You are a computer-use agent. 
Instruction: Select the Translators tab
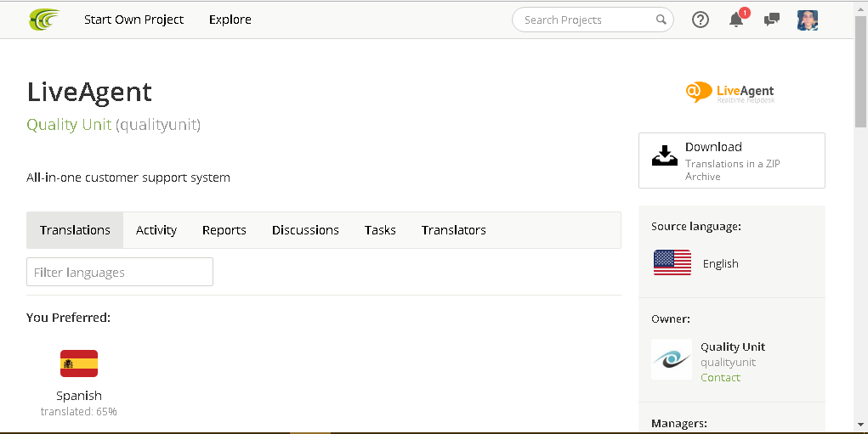point(454,230)
